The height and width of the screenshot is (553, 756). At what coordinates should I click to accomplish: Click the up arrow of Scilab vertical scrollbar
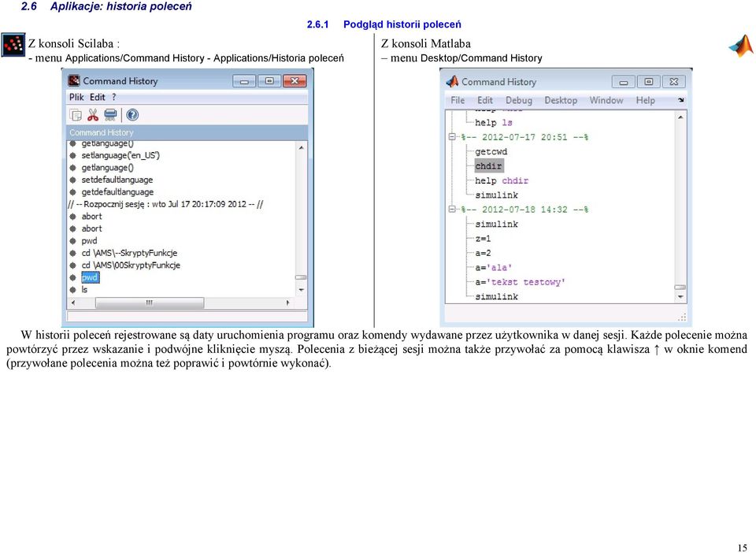[x=302, y=147]
